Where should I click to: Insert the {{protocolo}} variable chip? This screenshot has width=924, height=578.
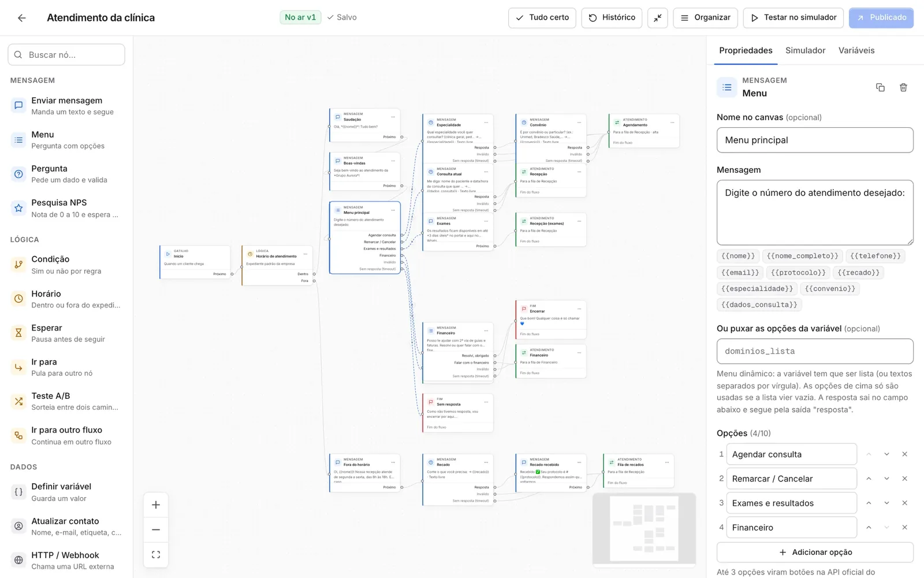click(799, 272)
